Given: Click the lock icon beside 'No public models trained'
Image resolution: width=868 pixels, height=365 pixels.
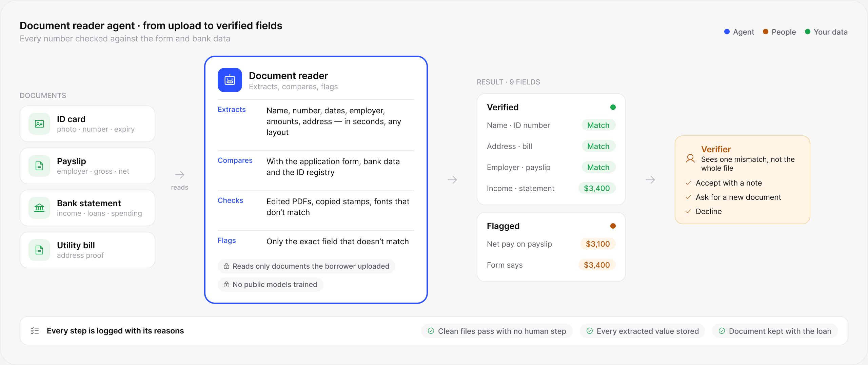Looking at the screenshot, I should coord(226,285).
